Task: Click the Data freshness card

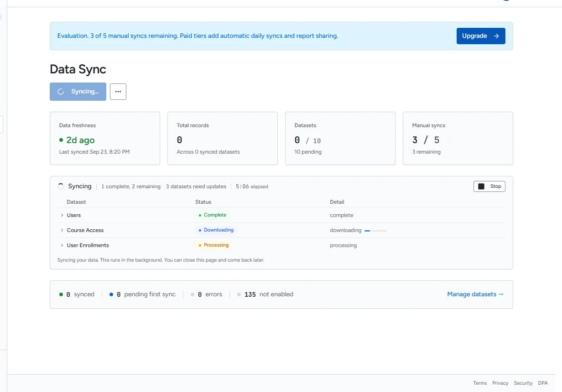Action: 105,139
